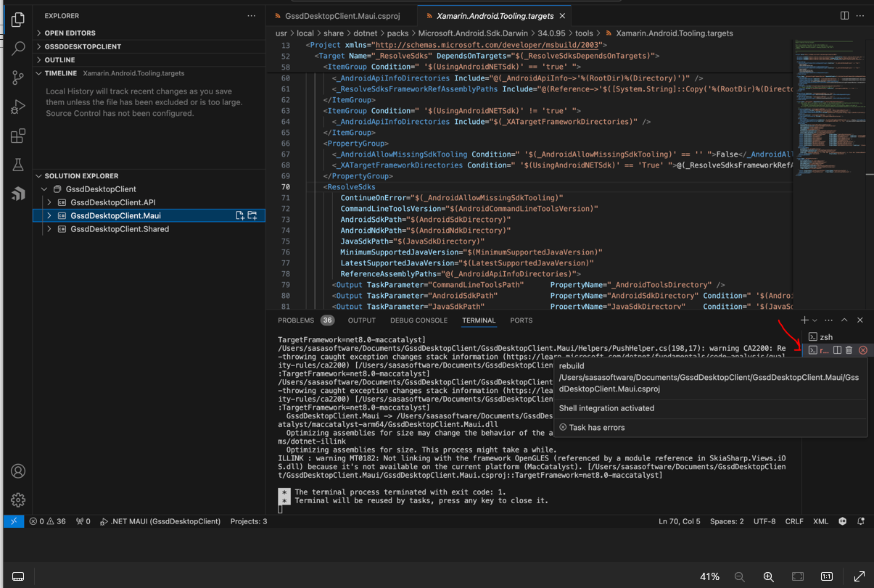
Task: Switch to the OUTPUT panel tab
Action: 362,320
